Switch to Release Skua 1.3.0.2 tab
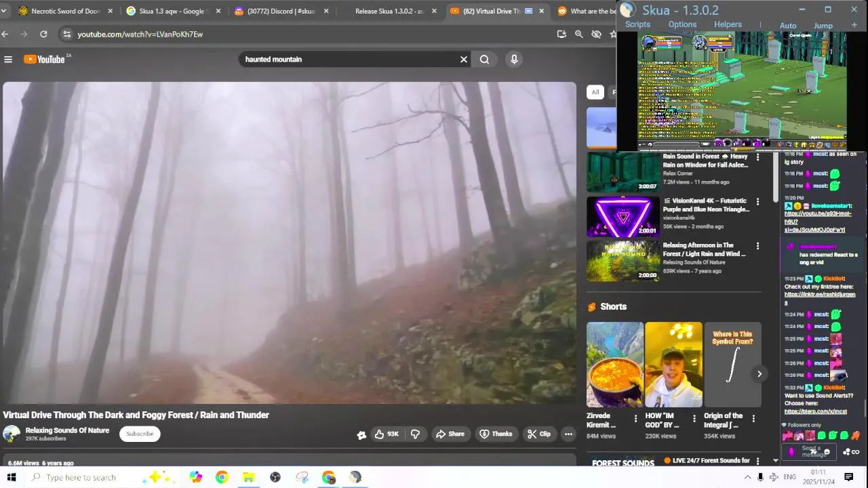The image size is (868, 488). tap(390, 11)
